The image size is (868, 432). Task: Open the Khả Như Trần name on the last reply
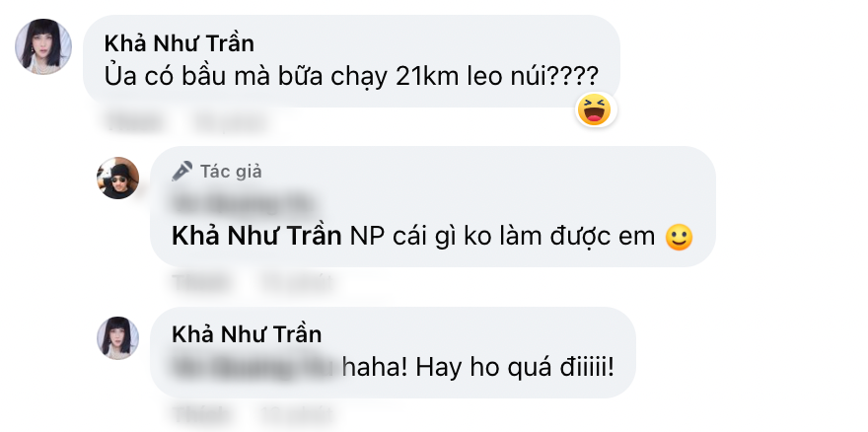[247, 334]
